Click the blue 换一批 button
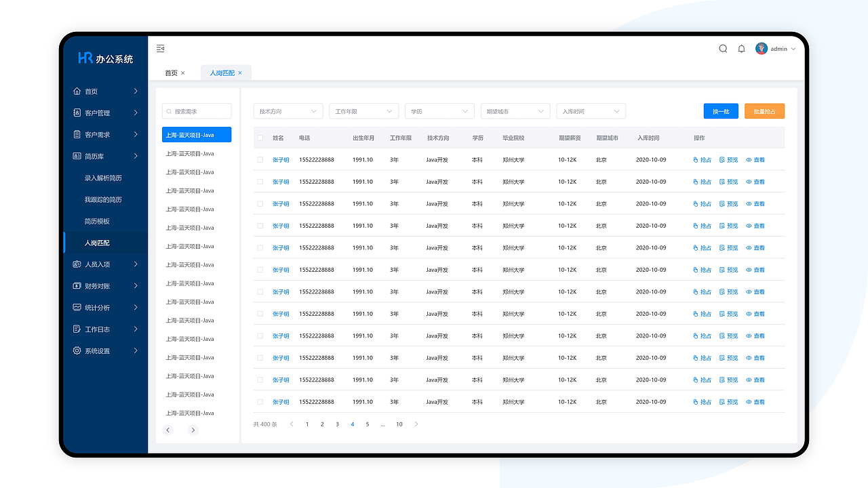The width and height of the screenshot is (868, 488). 721,111
